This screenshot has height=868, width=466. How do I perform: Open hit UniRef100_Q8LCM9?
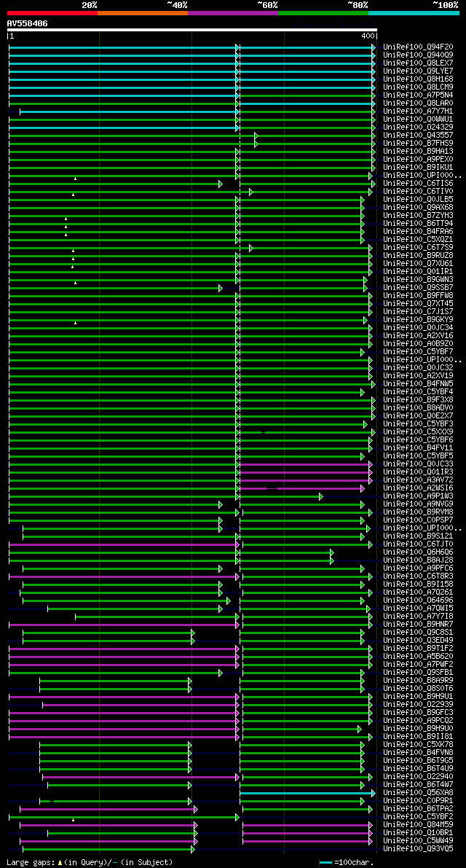tap(418, 87)
